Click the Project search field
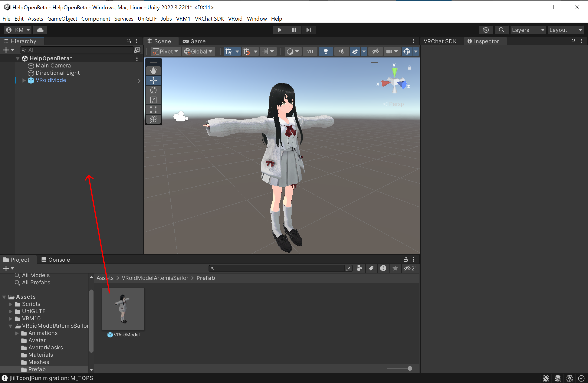 [276, 268]
